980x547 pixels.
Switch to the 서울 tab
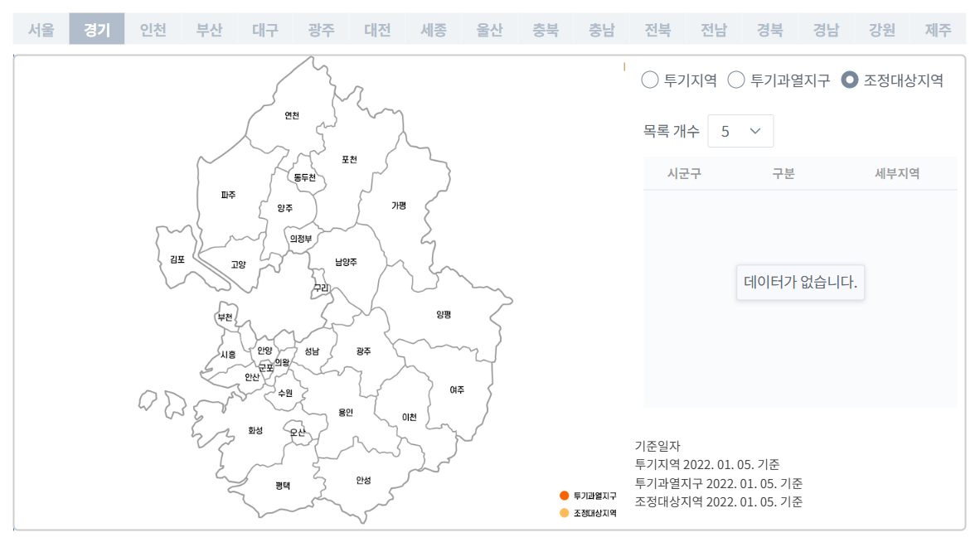tap(42, 28)
